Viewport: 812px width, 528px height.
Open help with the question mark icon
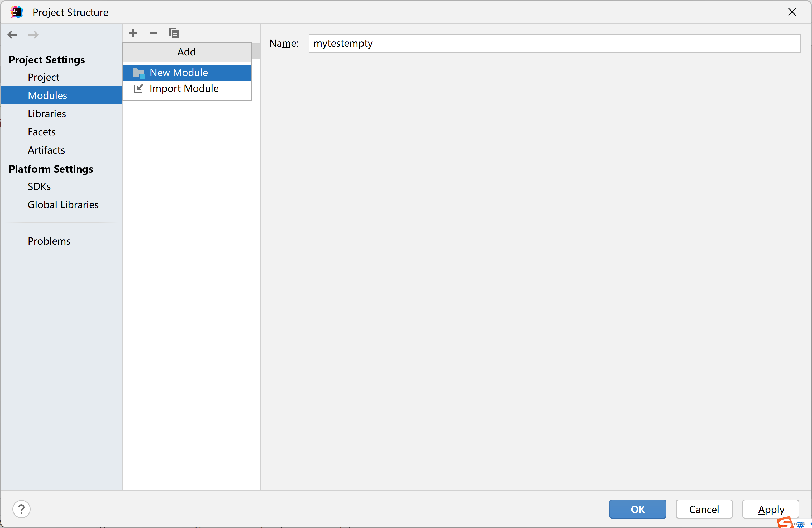tap(21, 509)
